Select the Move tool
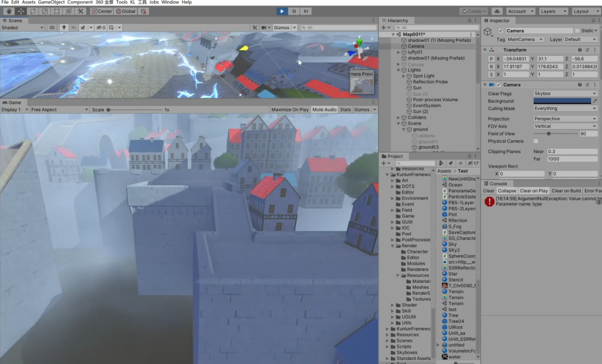The image size is (602, 364). 21,11
